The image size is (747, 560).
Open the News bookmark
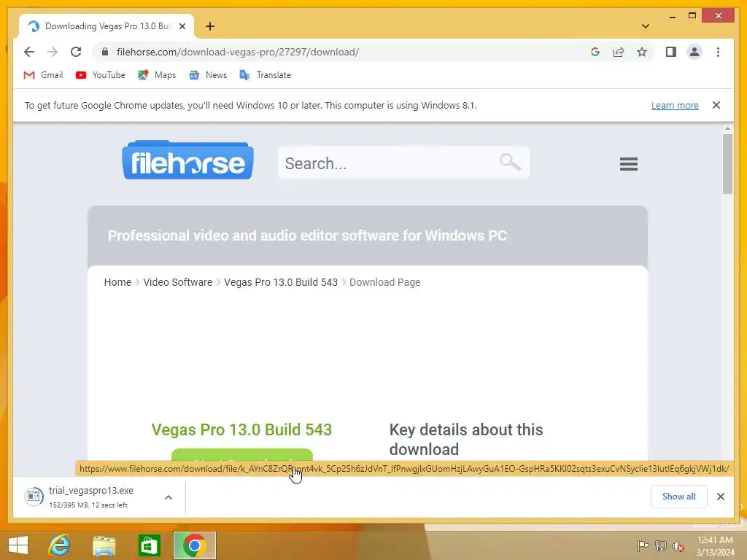pyautogui.click(x=208, y=75)
